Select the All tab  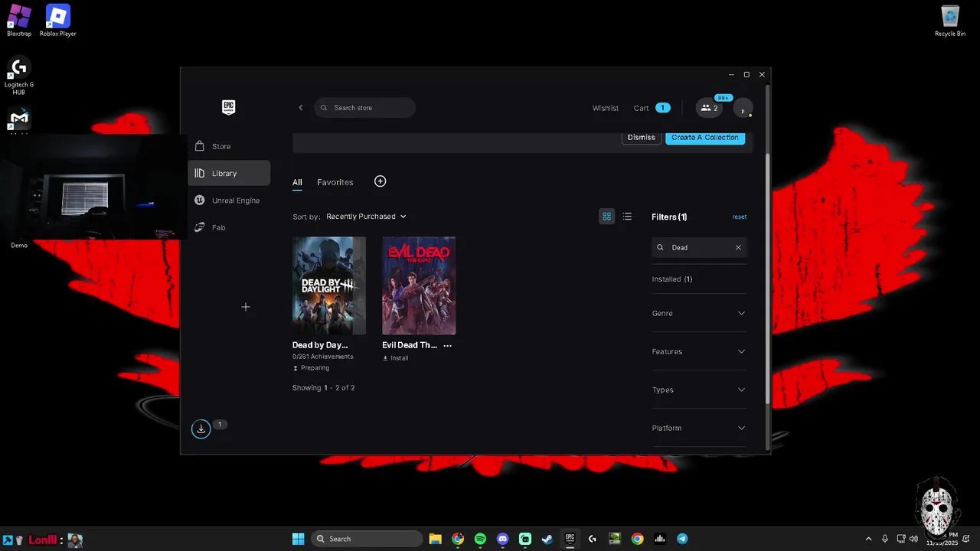point(297,182)
